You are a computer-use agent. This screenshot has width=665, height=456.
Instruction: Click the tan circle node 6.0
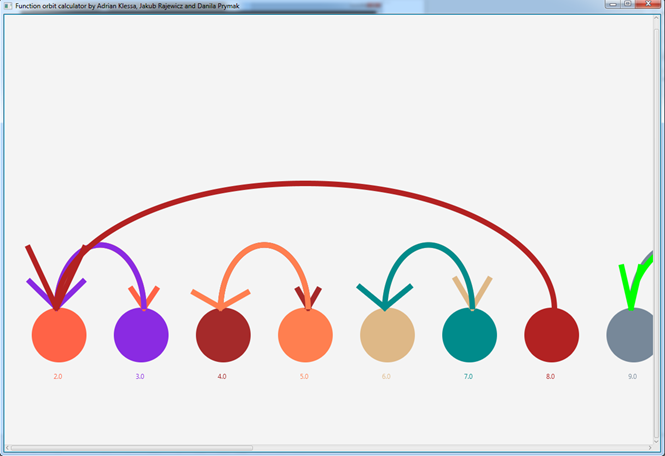point(387,335)
